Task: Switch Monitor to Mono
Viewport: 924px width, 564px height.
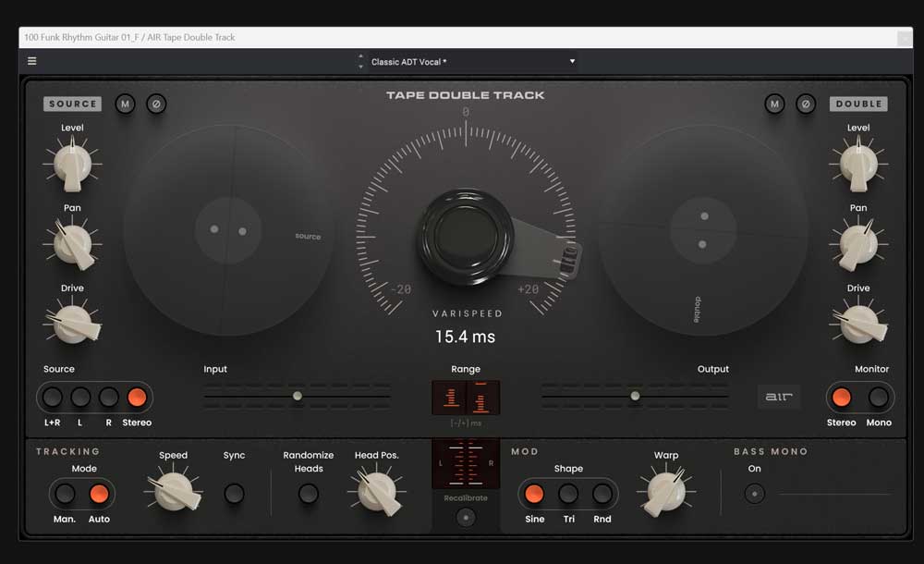Action: tap(879, 398)
